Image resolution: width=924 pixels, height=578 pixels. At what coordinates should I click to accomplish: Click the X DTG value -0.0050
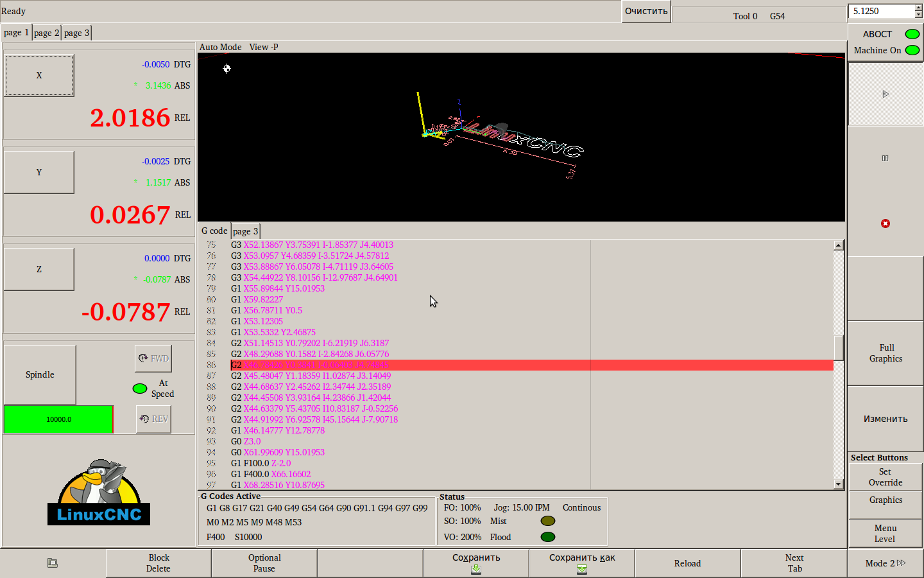[156, 64]
